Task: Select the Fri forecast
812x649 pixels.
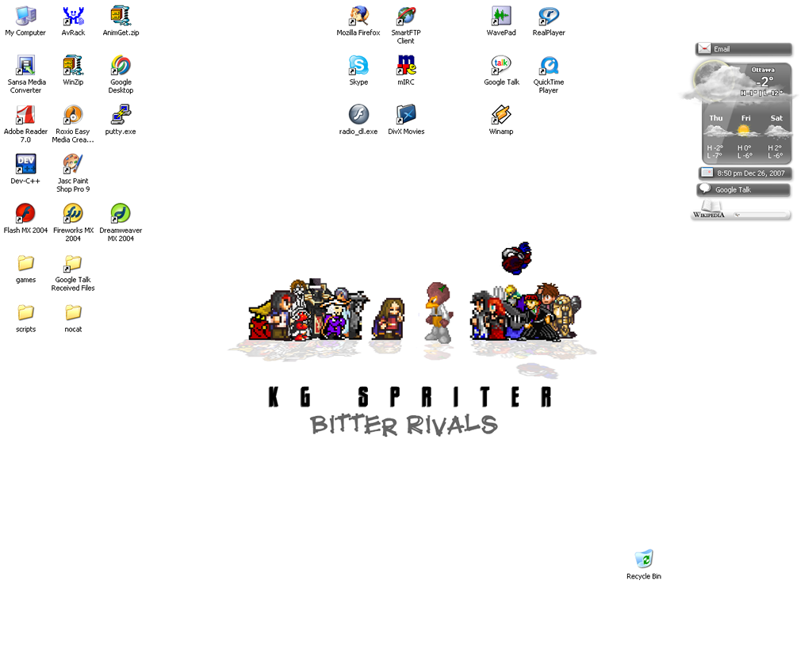Action: [x=745, y=138]
